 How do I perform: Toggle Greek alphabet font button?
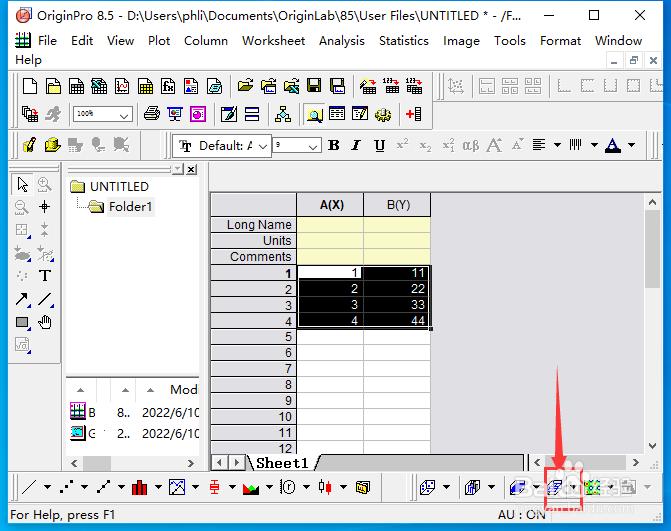pos(471,145)
